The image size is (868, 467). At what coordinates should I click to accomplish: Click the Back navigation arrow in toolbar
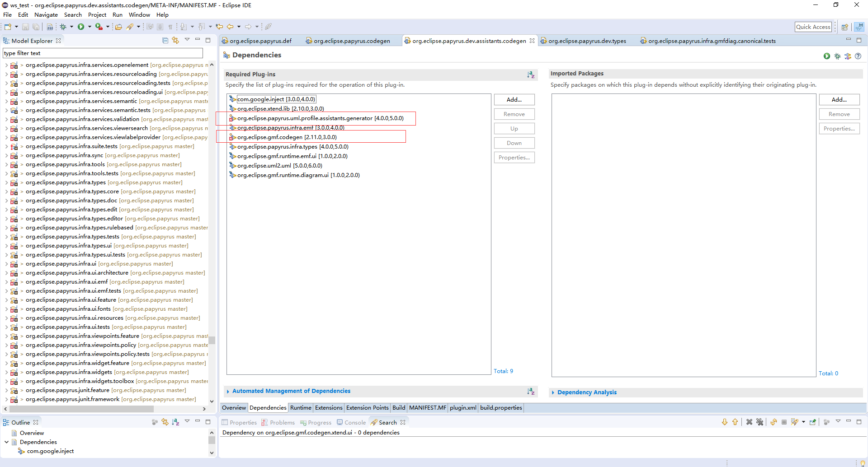[x=231, y=27]
